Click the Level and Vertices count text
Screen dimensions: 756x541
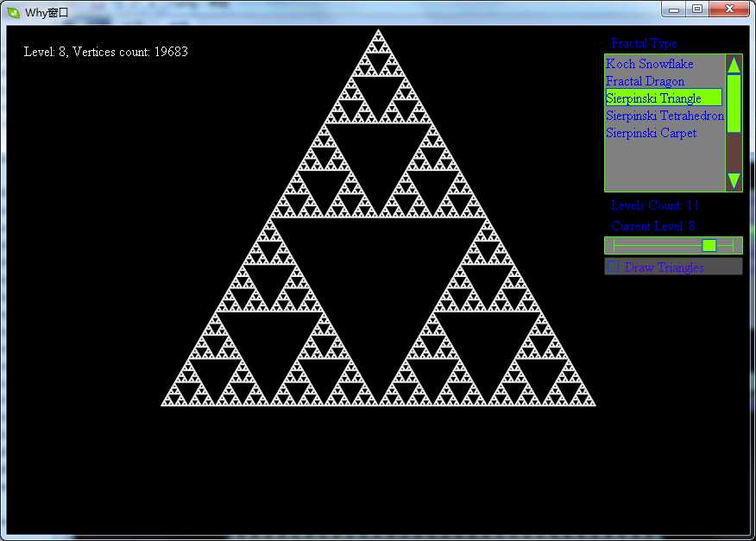(105, 52)
